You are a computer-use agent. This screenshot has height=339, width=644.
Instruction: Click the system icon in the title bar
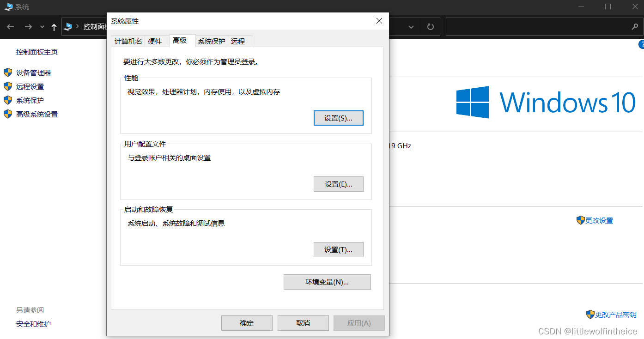click(8, 6)
